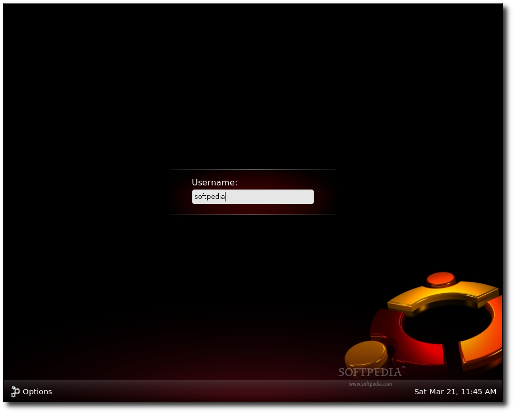Click the separator line above the Username box
The width and height of the screenshot is (514, 413).
(253, 170)
